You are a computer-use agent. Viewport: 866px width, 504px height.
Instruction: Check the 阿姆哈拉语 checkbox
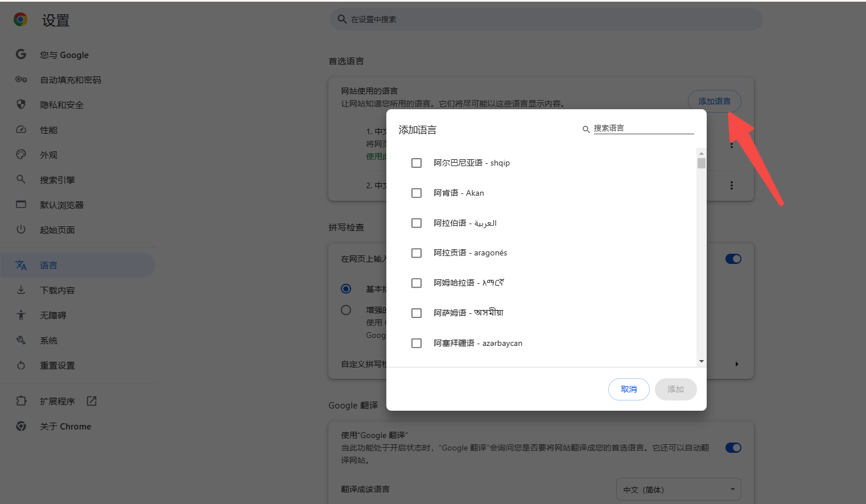pos(416,283)
